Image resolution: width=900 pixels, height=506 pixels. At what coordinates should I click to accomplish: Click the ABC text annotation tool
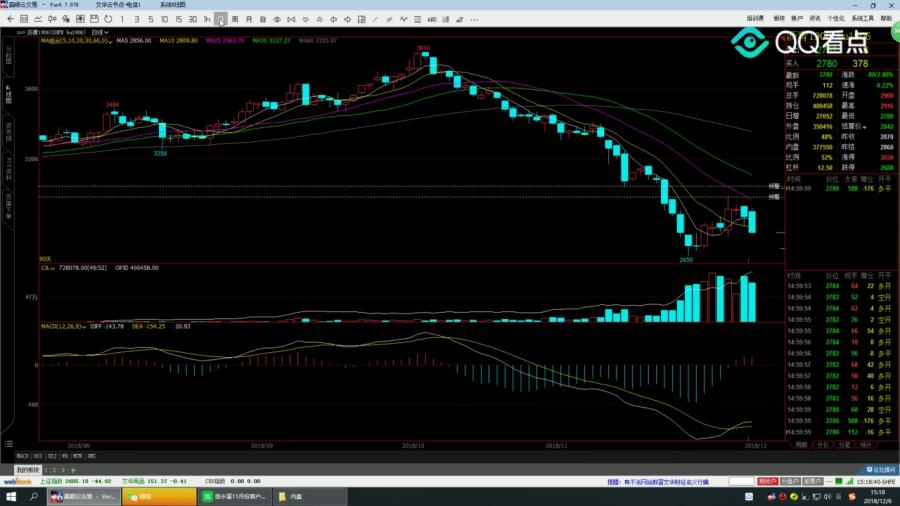(432, 19)
